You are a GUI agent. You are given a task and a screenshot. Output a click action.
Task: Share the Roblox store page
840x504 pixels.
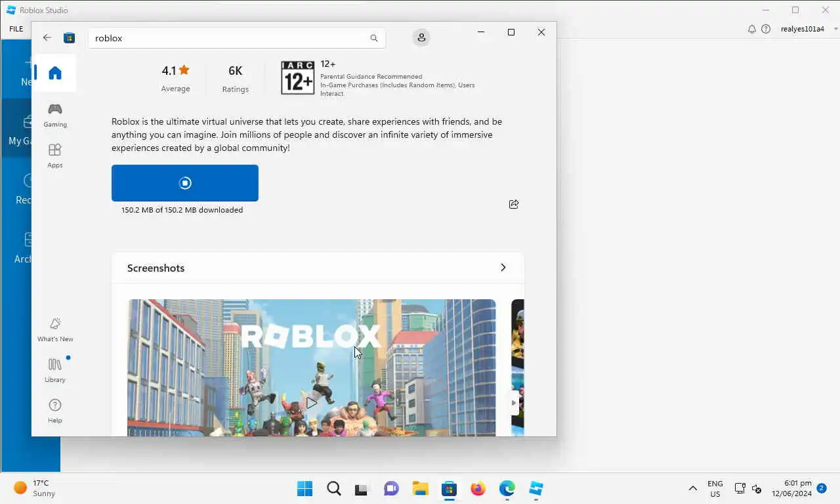514,204
